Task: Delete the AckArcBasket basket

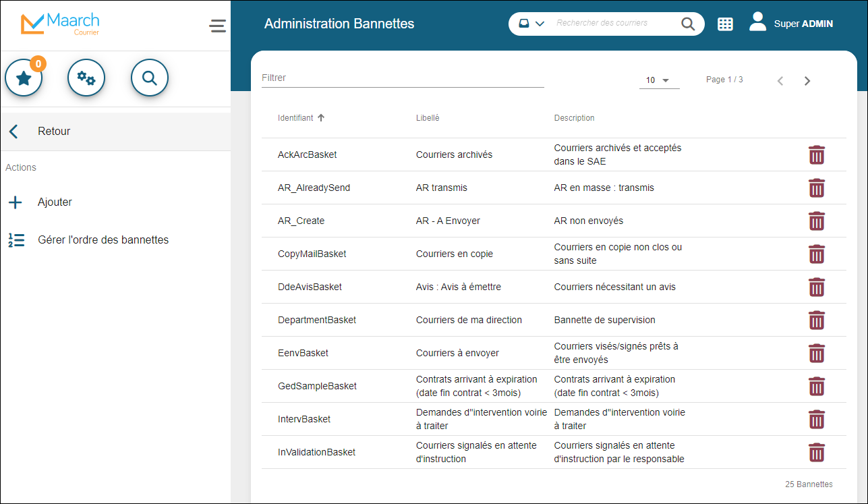Action: (x=816, y=155)
